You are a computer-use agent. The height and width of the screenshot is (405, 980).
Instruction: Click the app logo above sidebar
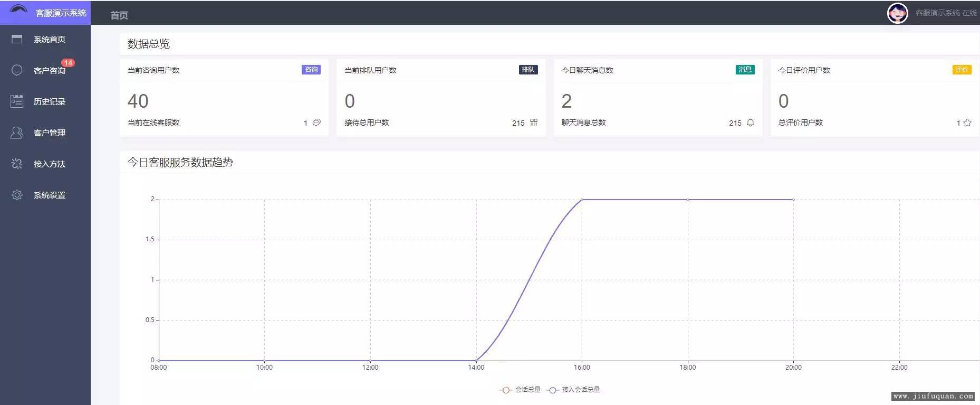click(x=18, y=10)
